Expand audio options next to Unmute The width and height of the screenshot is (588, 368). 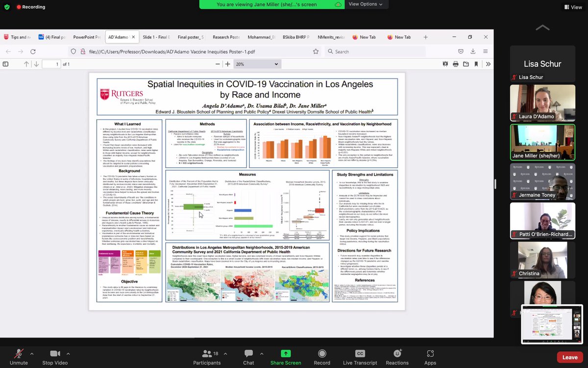pyautogui.click(x=32, y=353)
